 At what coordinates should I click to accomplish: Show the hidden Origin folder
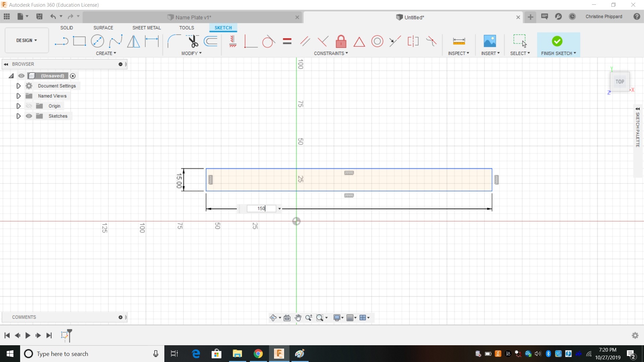[x=29, y=106]
